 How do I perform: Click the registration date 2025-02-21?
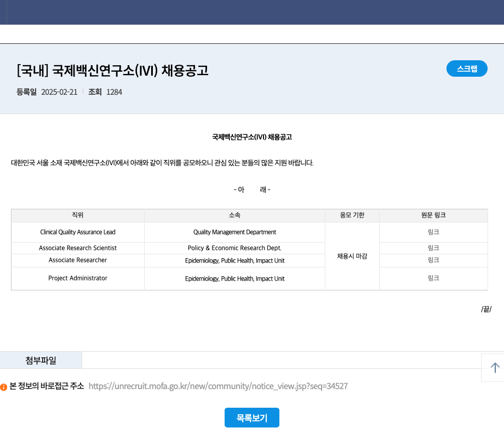59,92
